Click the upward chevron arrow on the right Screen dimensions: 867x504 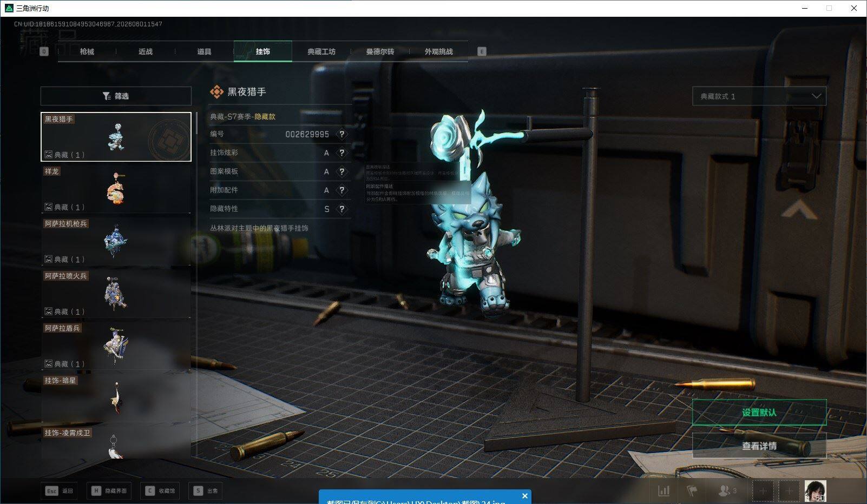(799, 209)
